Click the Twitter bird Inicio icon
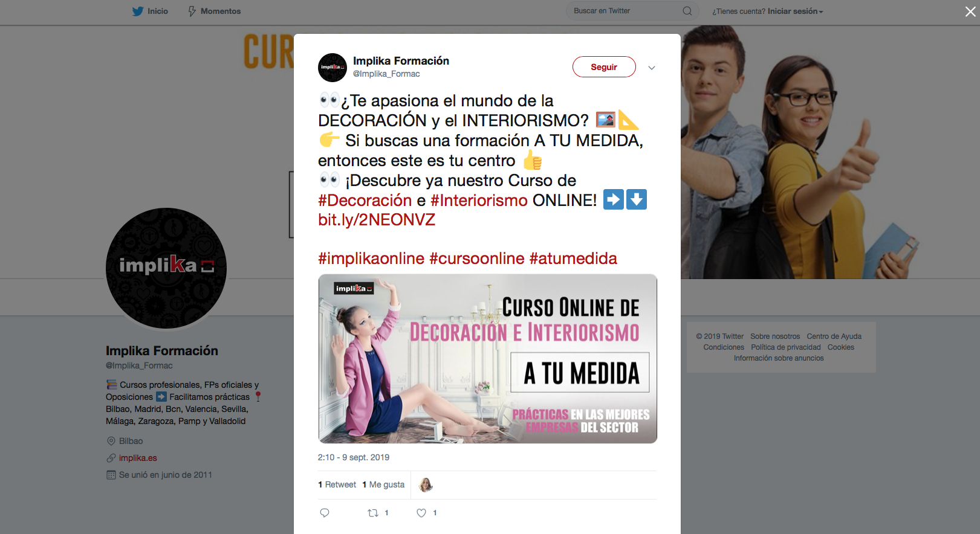Viewport: 980px width, 534px height. coord(138,11)
